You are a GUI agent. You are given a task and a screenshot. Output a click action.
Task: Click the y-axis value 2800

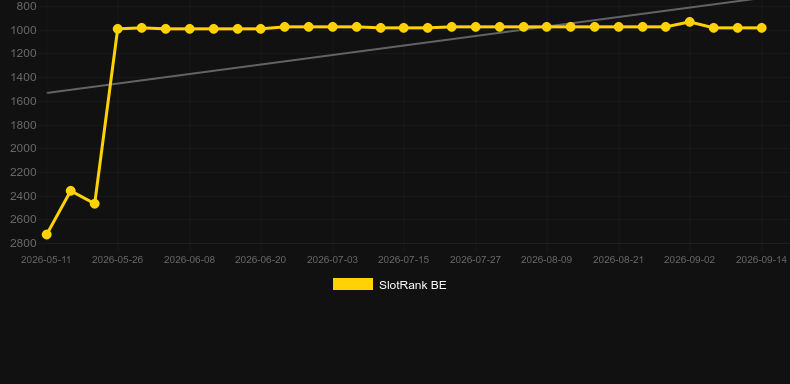point(23,243)
